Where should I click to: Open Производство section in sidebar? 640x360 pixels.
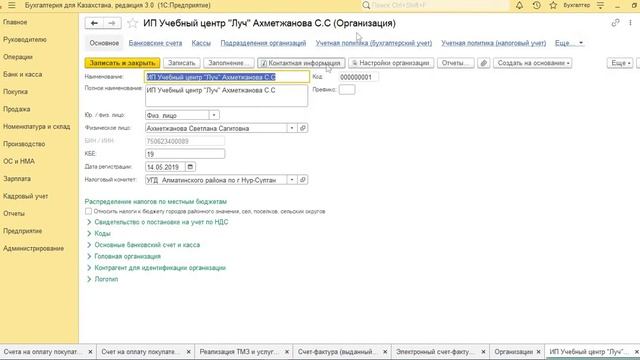(24, 144)
